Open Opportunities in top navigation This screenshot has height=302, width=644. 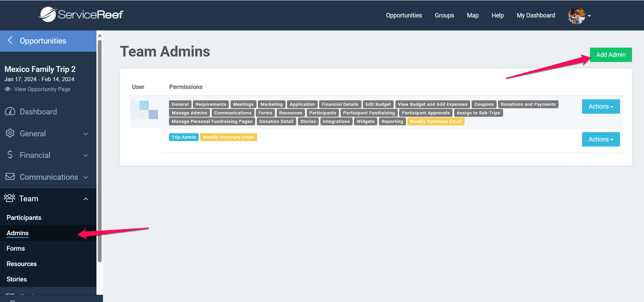coord(404,15)
